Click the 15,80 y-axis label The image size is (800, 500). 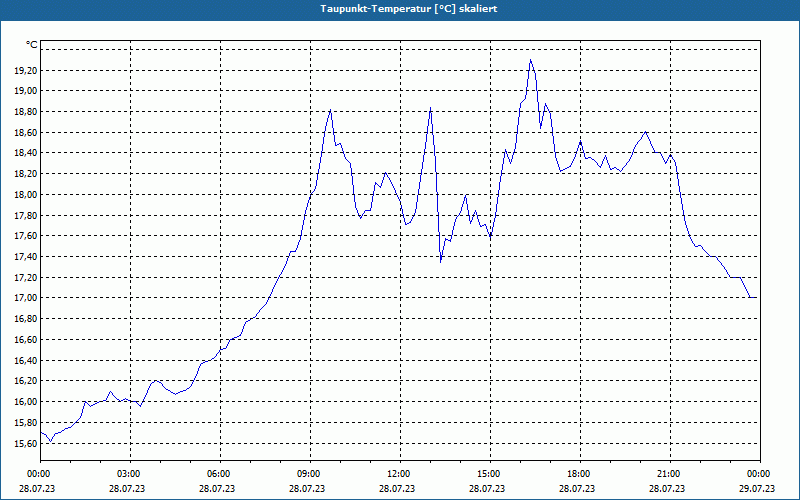click(x=27, y=422)
